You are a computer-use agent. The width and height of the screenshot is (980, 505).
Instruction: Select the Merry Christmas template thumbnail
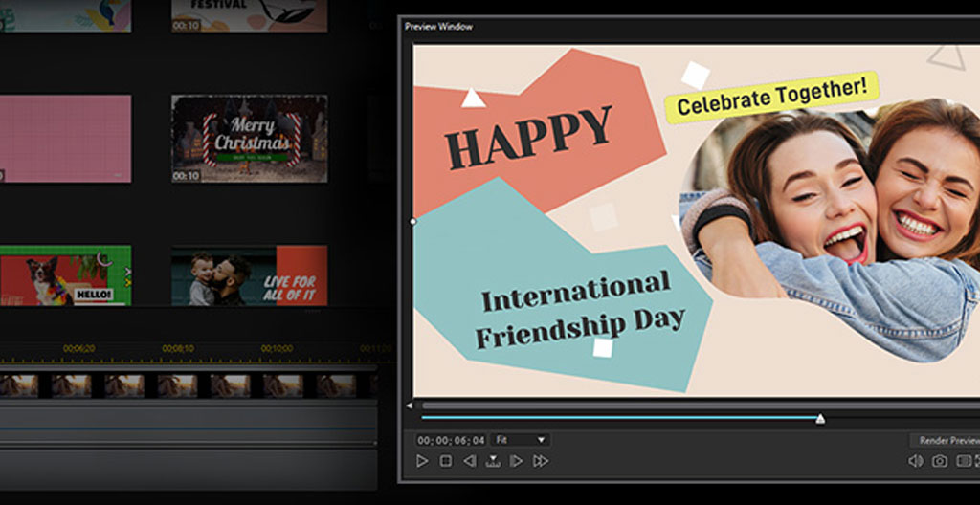(250, 139)
